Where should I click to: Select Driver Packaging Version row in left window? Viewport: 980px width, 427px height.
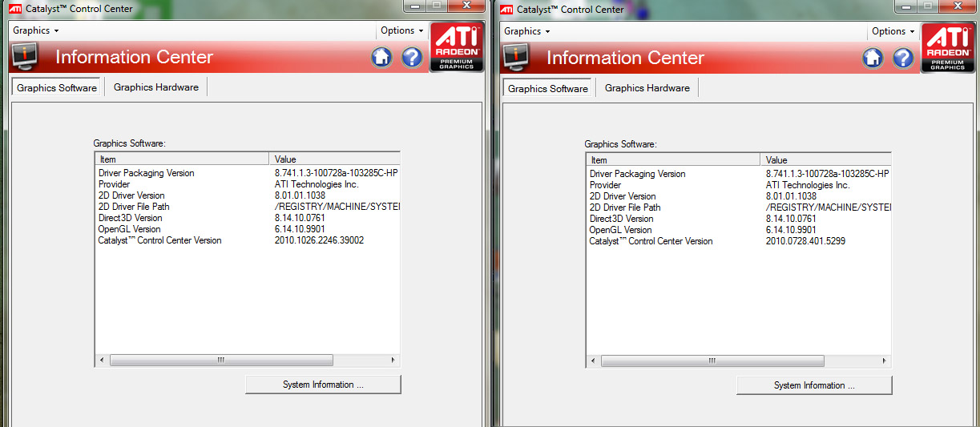(248, 173)
